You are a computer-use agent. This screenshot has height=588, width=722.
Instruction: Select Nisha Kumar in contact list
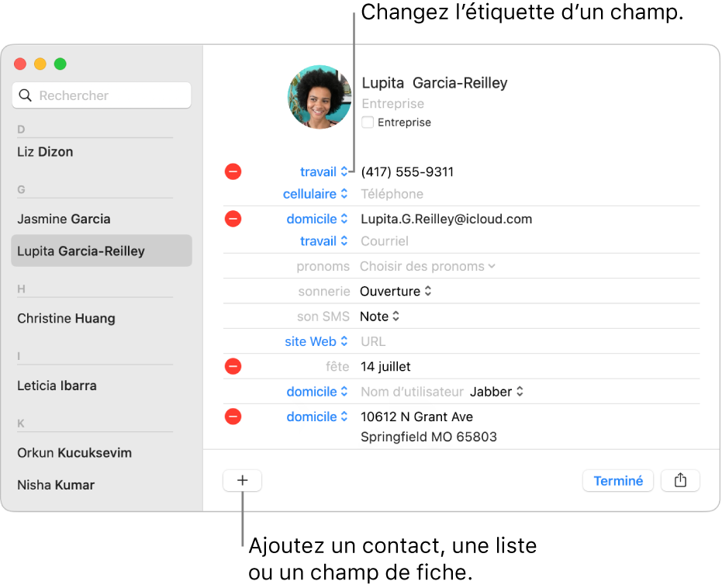click(56, 485)
